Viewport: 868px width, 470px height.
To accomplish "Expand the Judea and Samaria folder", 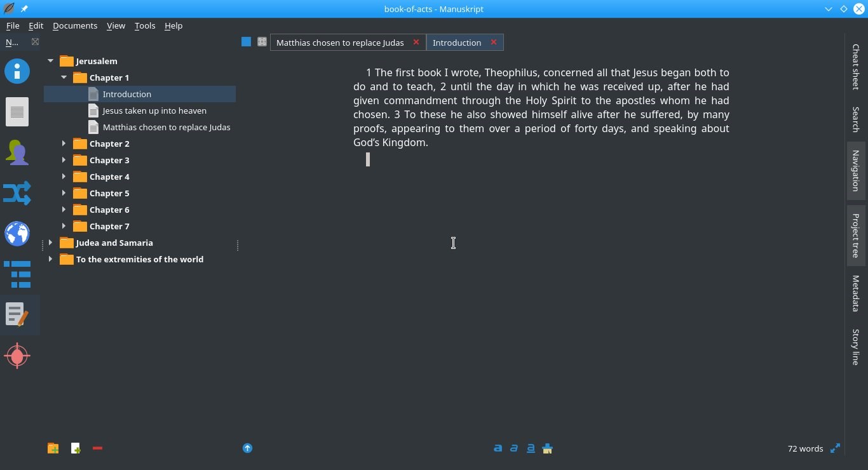I will (50, 243).
